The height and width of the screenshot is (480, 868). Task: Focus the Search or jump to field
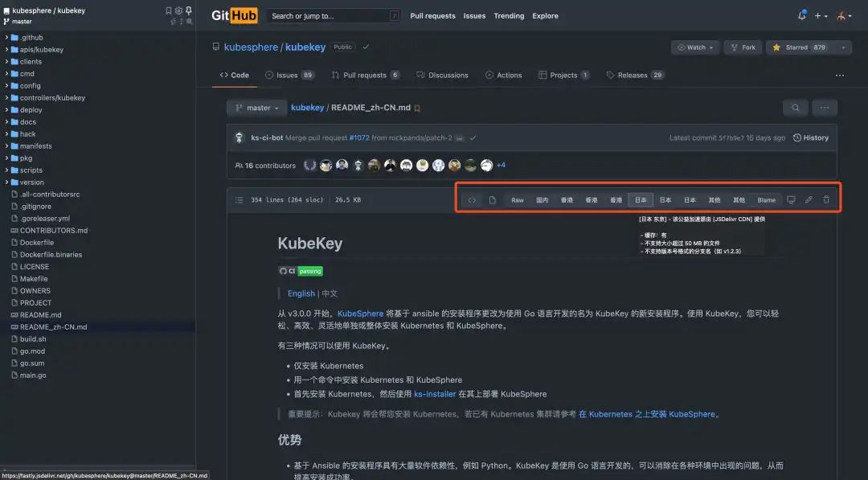[334, 16]
